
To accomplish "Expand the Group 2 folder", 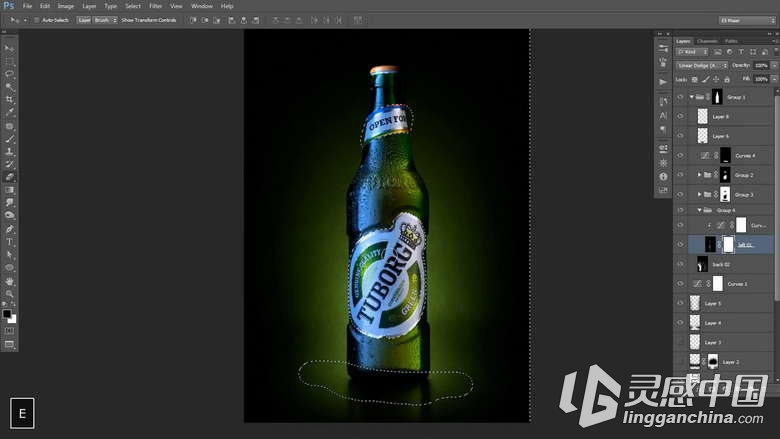I will [x=699, y=175].
